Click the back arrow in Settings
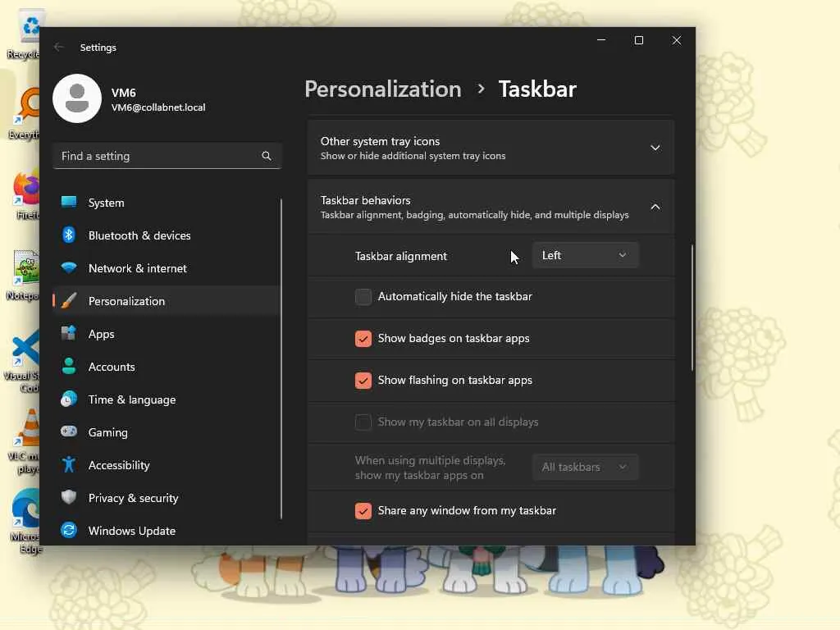 [58, 47]
